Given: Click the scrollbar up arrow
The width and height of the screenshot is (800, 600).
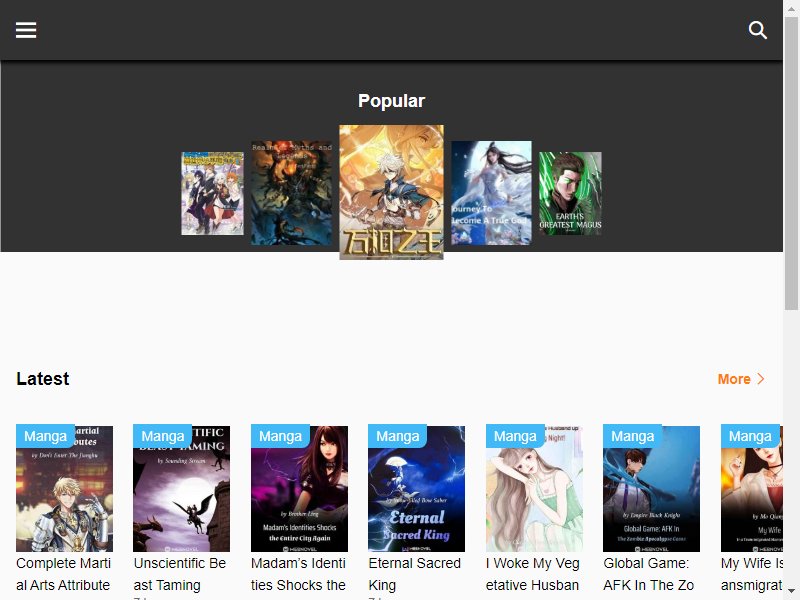Looking at the screenshot, I should (x=791, y=7).
